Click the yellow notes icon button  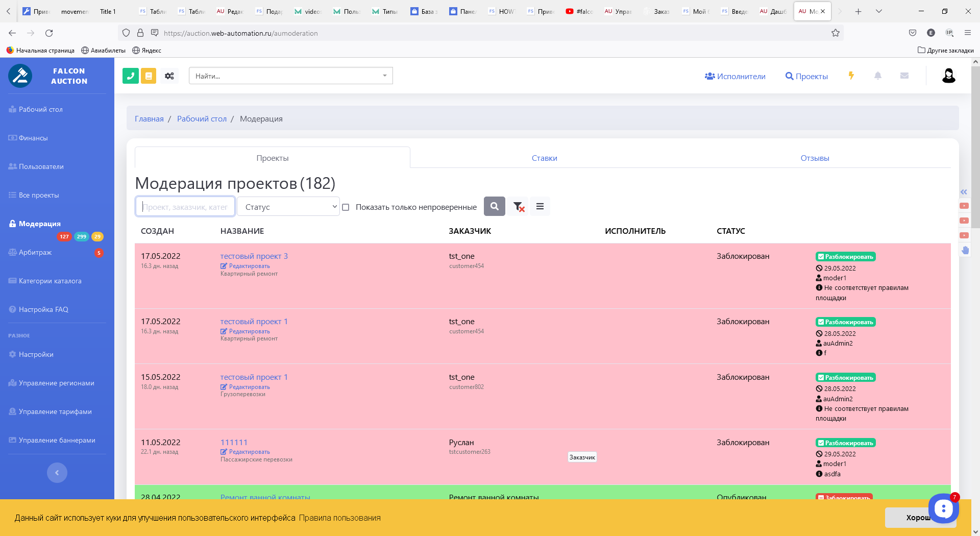pyautogui.click(x=149, y=76)
